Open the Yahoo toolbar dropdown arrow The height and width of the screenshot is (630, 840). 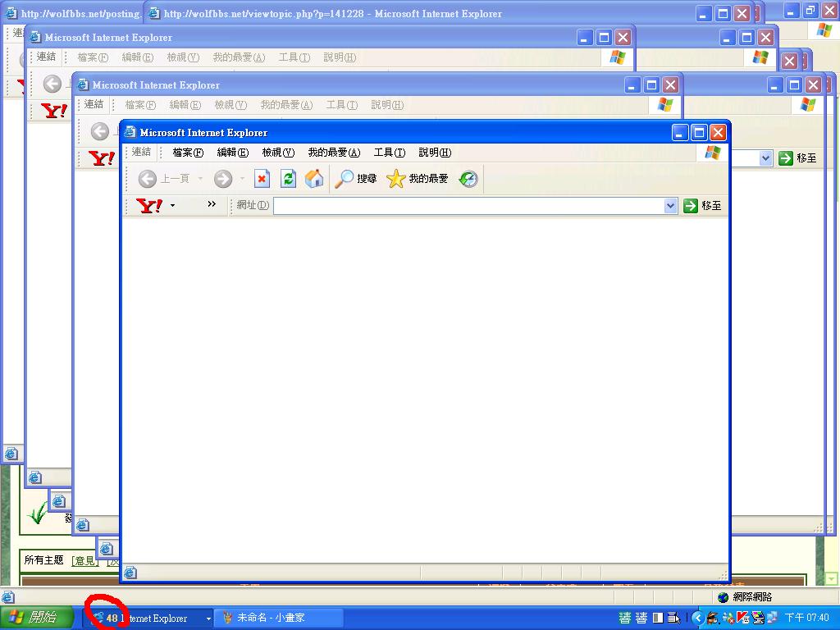[172, 206]
